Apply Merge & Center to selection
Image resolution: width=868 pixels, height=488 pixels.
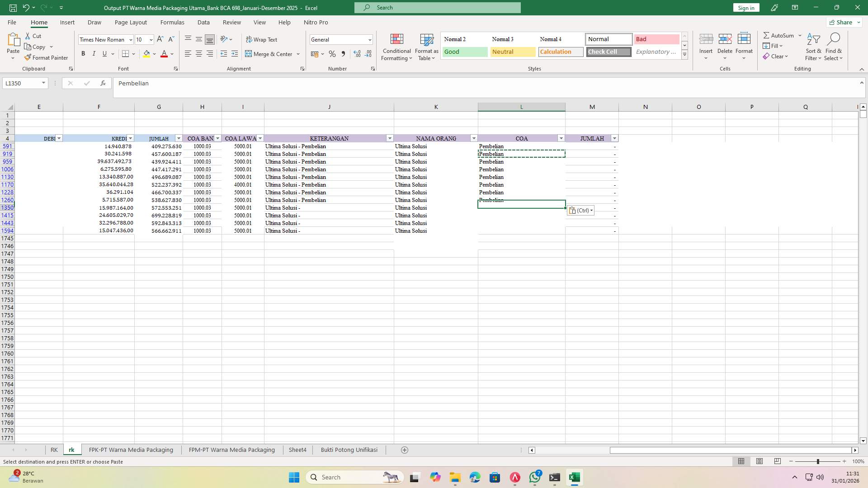[x=269, y=54]
